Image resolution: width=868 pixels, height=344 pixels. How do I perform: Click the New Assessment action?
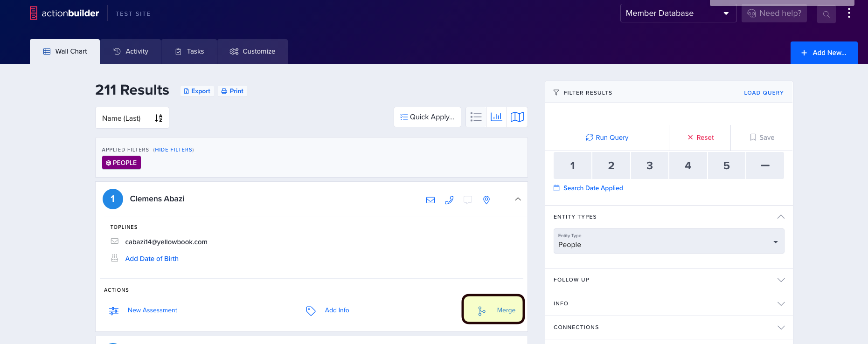(x=153, y=310)
